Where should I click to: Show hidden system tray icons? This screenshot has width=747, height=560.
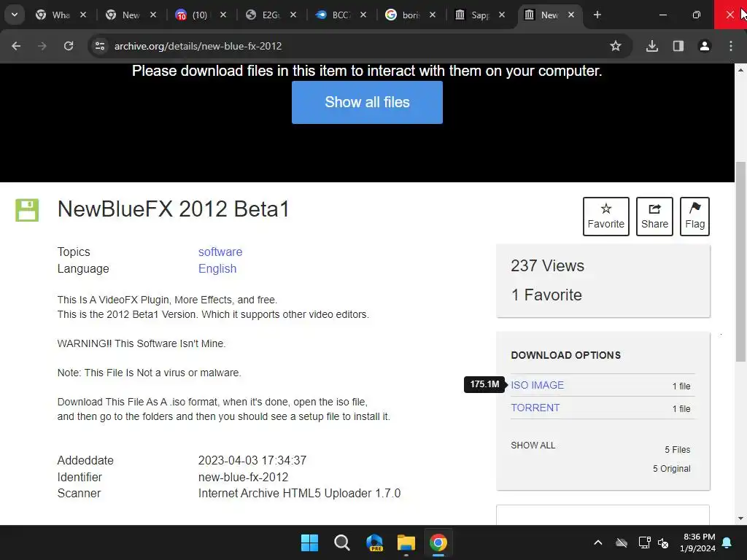coord(598,542)
